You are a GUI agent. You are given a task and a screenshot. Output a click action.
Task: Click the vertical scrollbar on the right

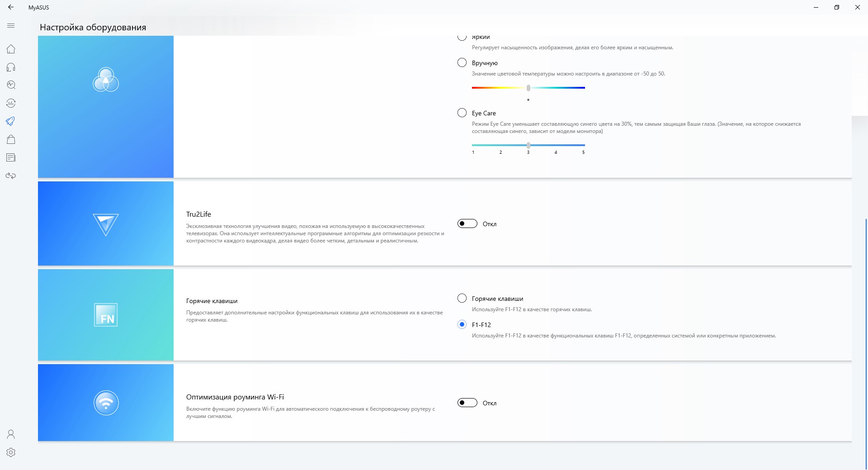(866, 344)
